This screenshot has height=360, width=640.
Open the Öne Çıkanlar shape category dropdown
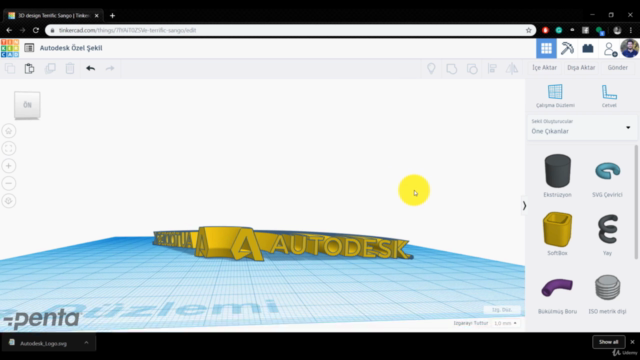(x=581, y=127)
